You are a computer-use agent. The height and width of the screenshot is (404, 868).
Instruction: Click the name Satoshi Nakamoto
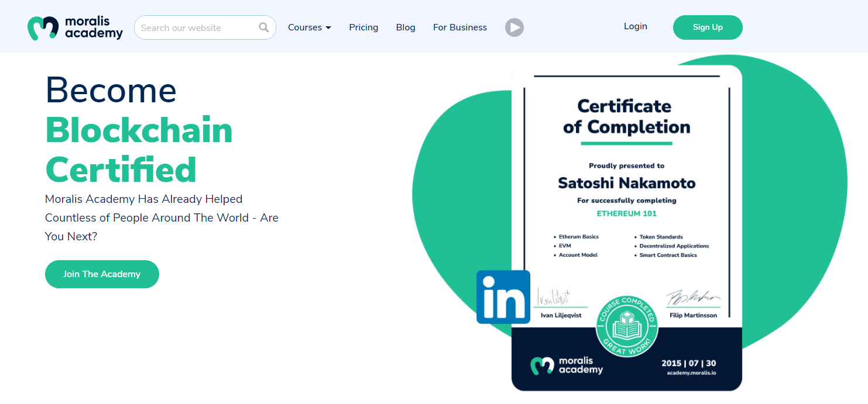click(x=627, y=183)
